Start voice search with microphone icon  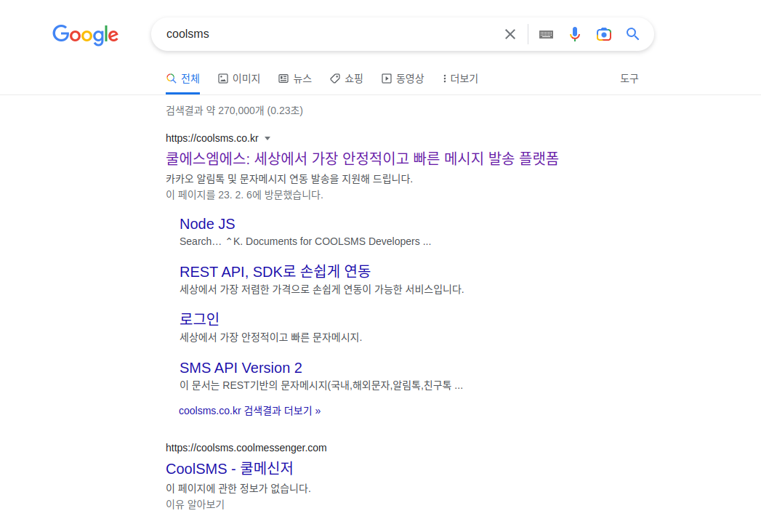click(575, 34)
